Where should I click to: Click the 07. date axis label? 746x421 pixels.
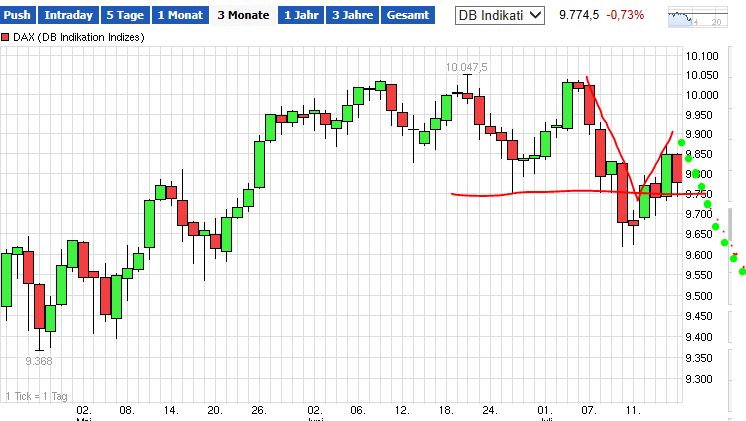(x=589, y=410)
